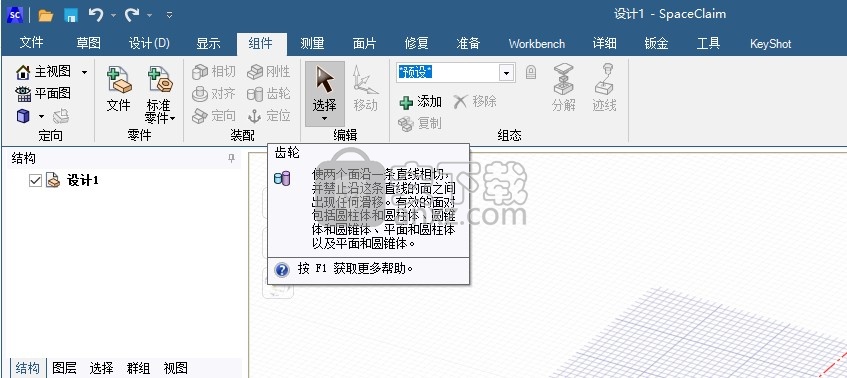Click the 定向 orient assembly constraint
847x378 pixels.
[214, 116]
